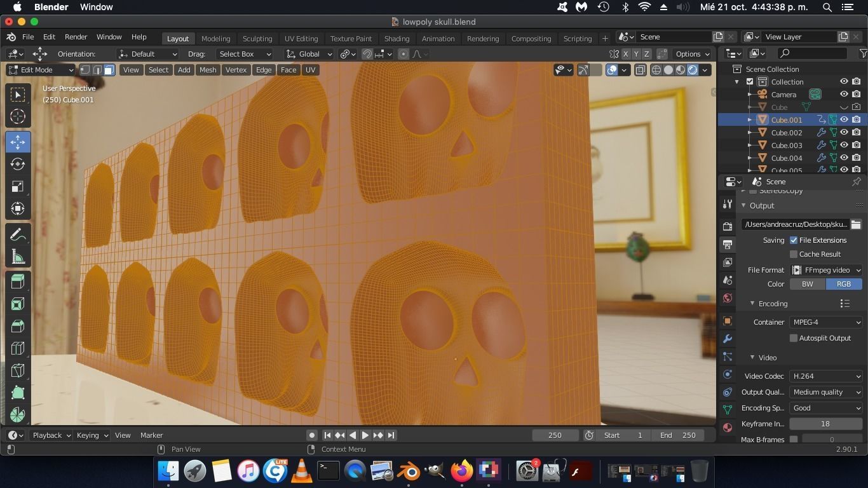Choose the Add Cube tool
The width and height of the screenshot is (868, 488).
18,281
